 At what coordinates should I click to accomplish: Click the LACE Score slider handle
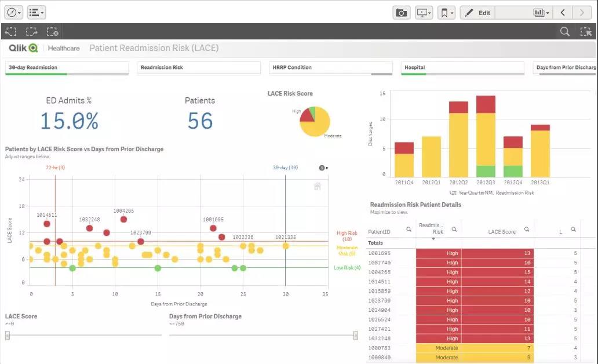coord(8,334)
